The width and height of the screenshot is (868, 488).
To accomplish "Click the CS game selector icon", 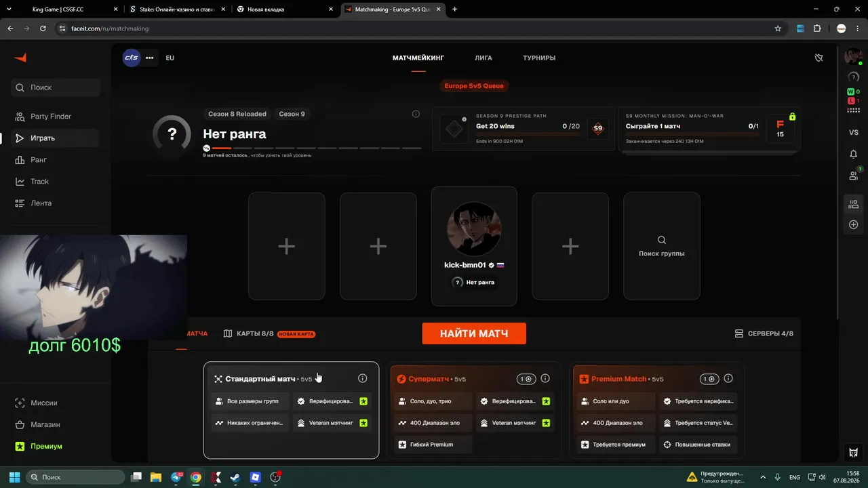I will [132, 58].
